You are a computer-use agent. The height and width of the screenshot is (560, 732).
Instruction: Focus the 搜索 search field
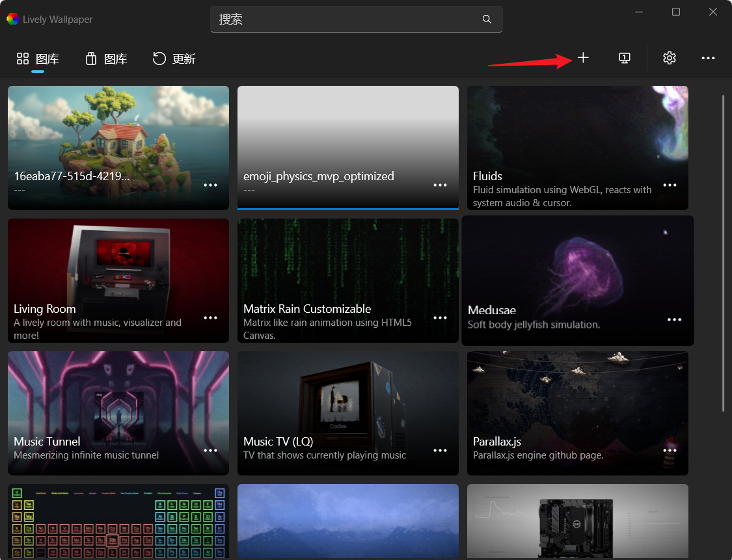tap(356, 19)
